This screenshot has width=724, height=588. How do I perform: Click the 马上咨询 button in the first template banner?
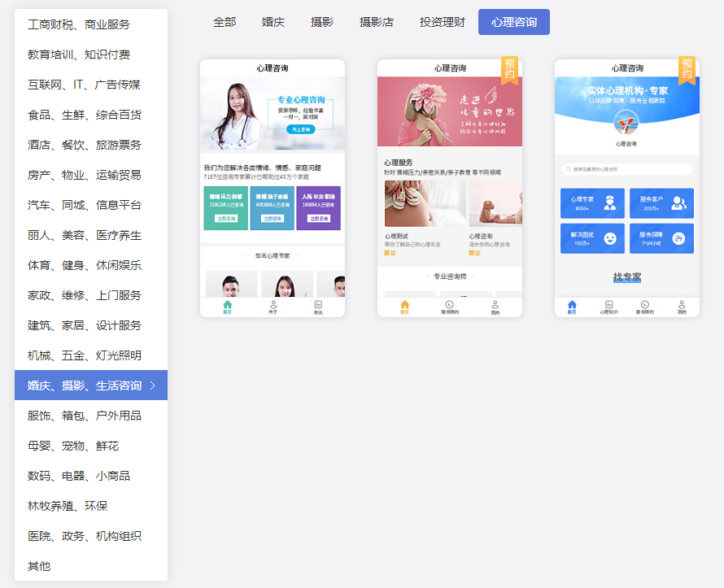click(x=301, y=130)
